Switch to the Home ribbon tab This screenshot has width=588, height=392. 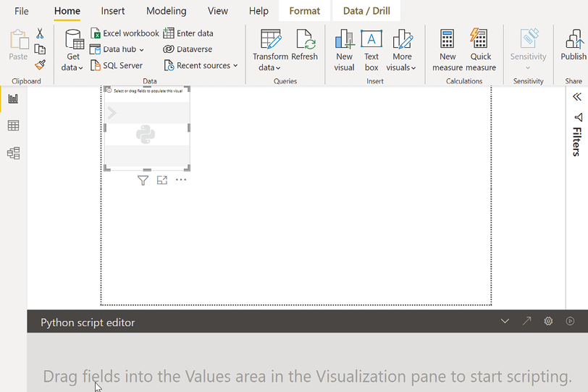pos(67,11)
